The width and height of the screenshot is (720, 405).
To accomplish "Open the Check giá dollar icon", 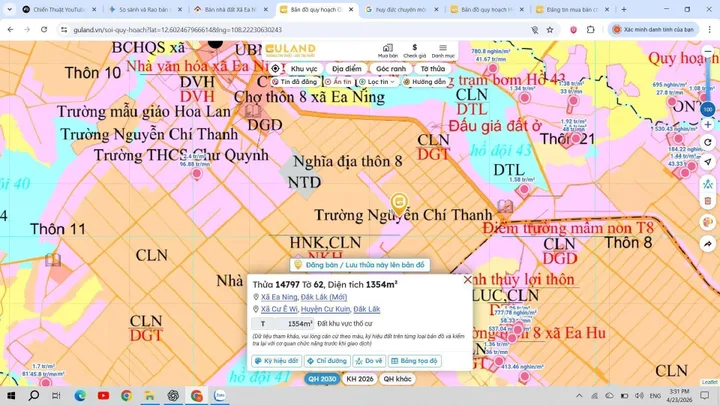I will click(414, 51).
